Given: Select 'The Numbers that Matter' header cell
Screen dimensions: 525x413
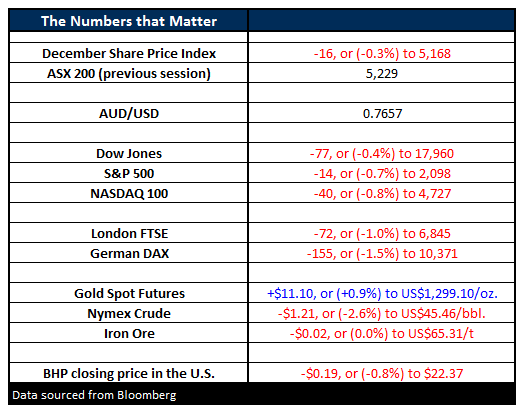Looking at the screenshot, I should tap(129, 21).
